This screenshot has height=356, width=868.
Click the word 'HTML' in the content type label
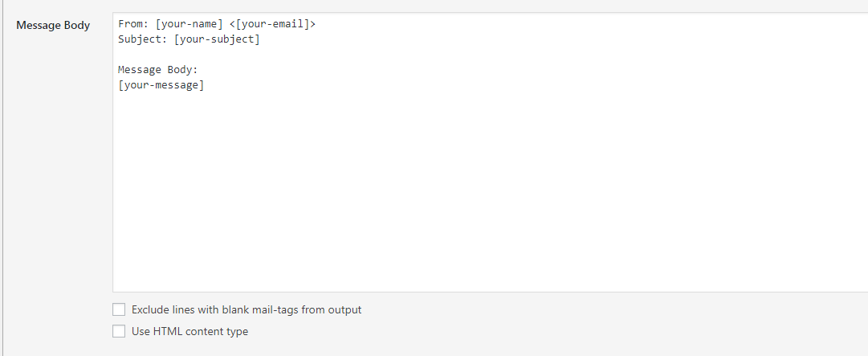(169, 332)
